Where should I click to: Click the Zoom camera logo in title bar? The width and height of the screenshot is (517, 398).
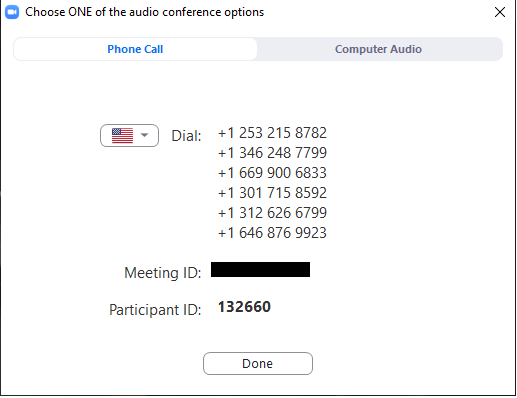pos(12,12)
